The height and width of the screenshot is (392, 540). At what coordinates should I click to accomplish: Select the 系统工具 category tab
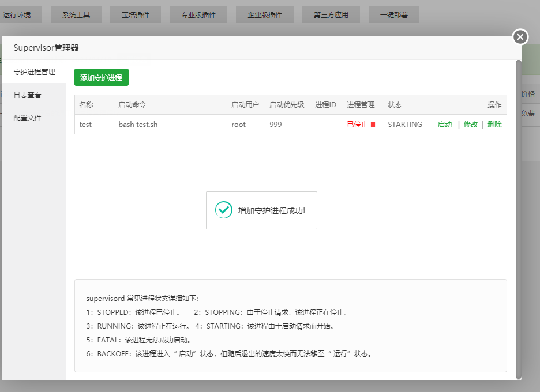(x=76, y=15)
